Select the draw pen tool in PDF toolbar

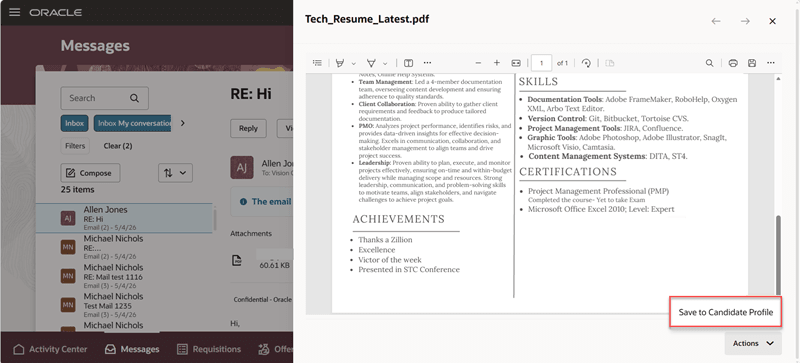[x=371, y=63]
